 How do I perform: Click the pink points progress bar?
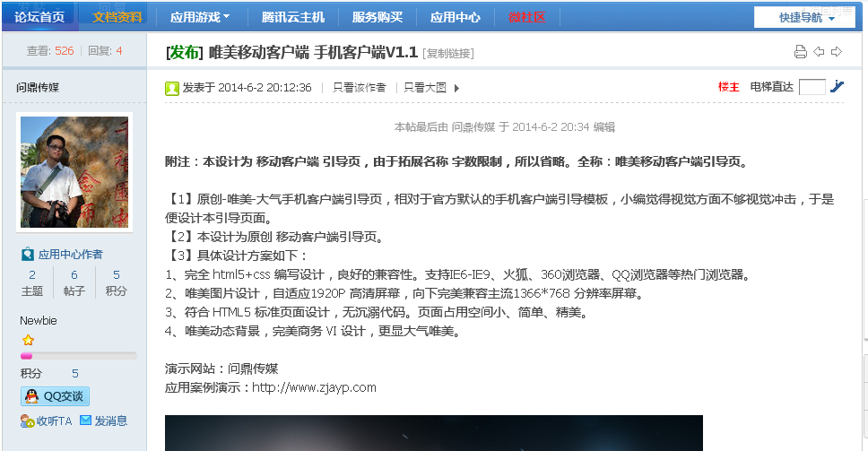(78, 356)
